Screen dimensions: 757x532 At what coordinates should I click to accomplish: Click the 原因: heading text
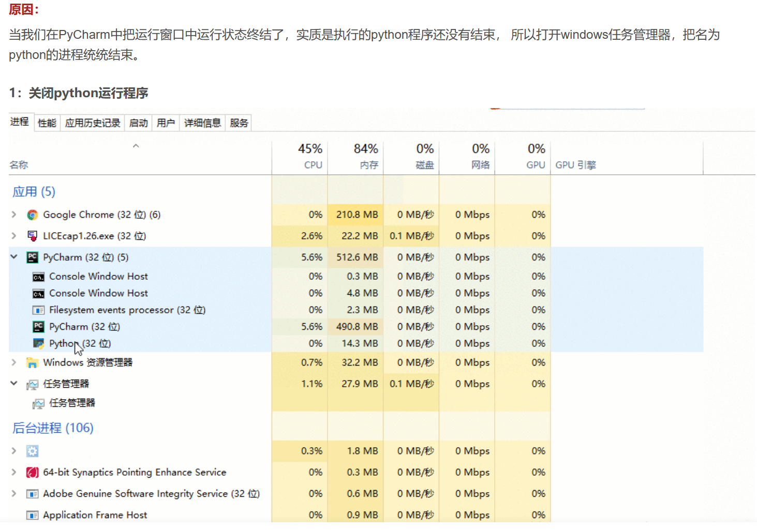click(24, 9)
